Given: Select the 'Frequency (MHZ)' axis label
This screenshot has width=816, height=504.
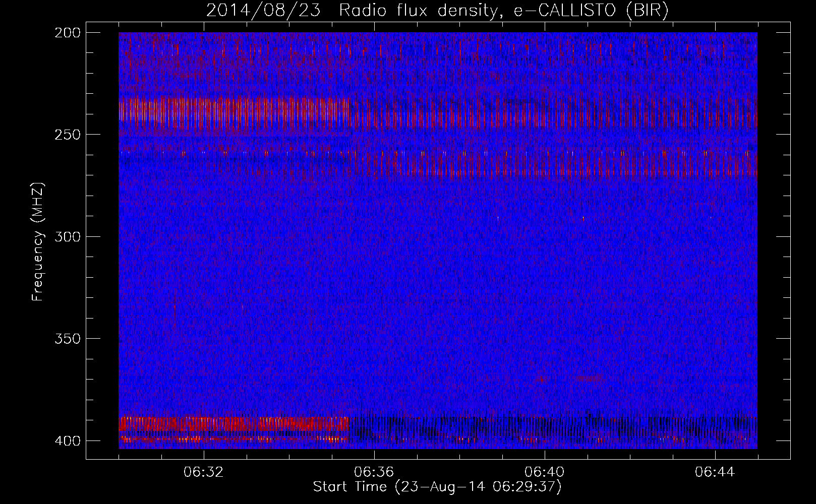Looking at the screenshot, I should [x=38, y=242].
